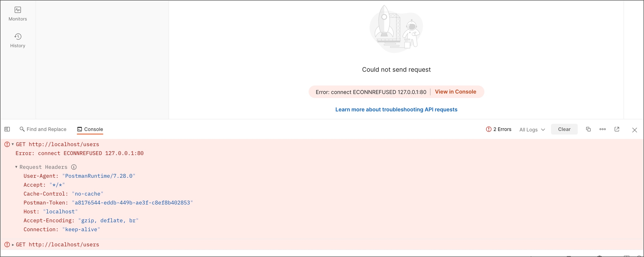The height and width of the screenshot is (257, 644).
Task: Close the console panel
Action: click(634, 130)
